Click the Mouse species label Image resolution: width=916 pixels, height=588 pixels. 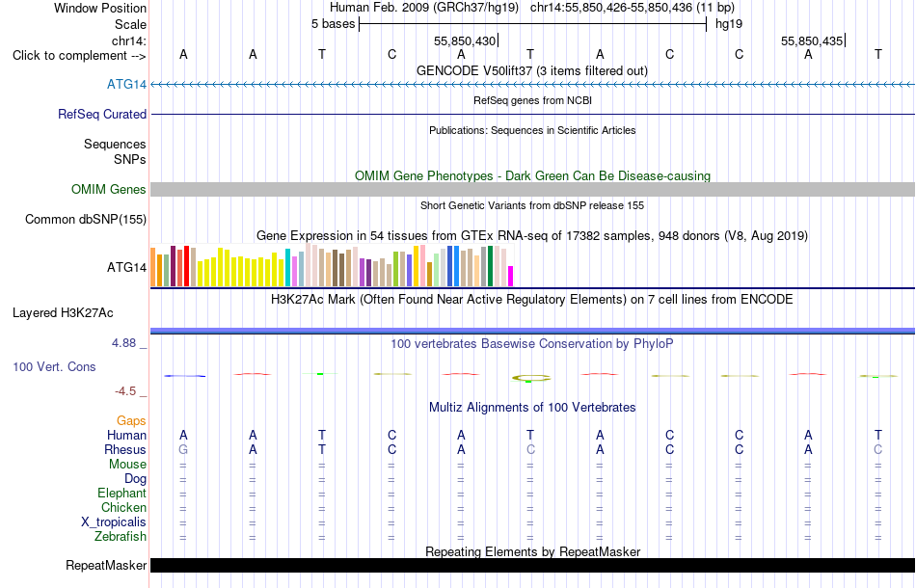pyautogui.click(x=127, y=465)
